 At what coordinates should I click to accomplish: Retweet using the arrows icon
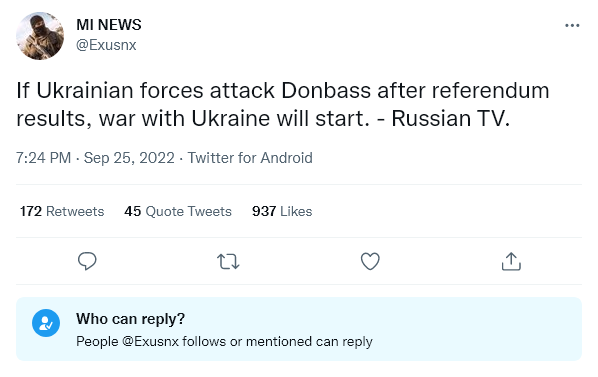(x=228, y=262)
